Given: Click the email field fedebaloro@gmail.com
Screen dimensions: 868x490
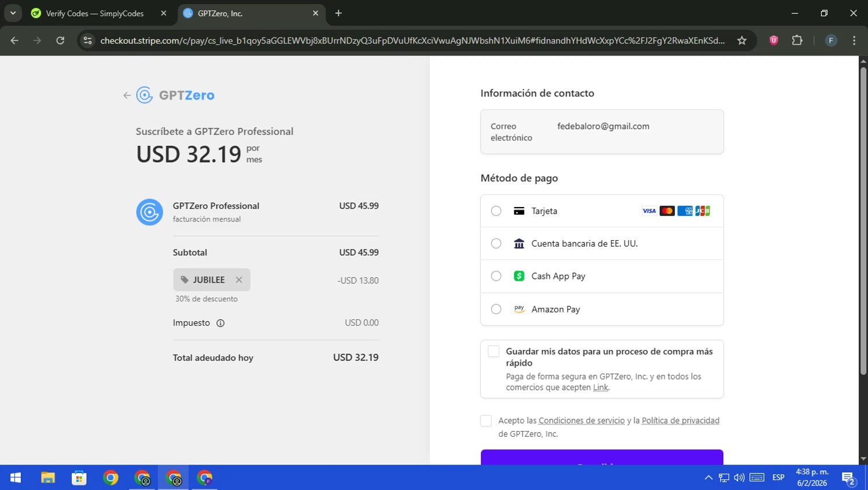Looking at the screenshot, I should (602, 132).
